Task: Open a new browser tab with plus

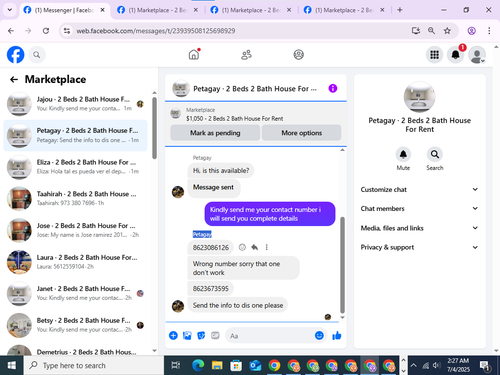Action: point(400,10)
